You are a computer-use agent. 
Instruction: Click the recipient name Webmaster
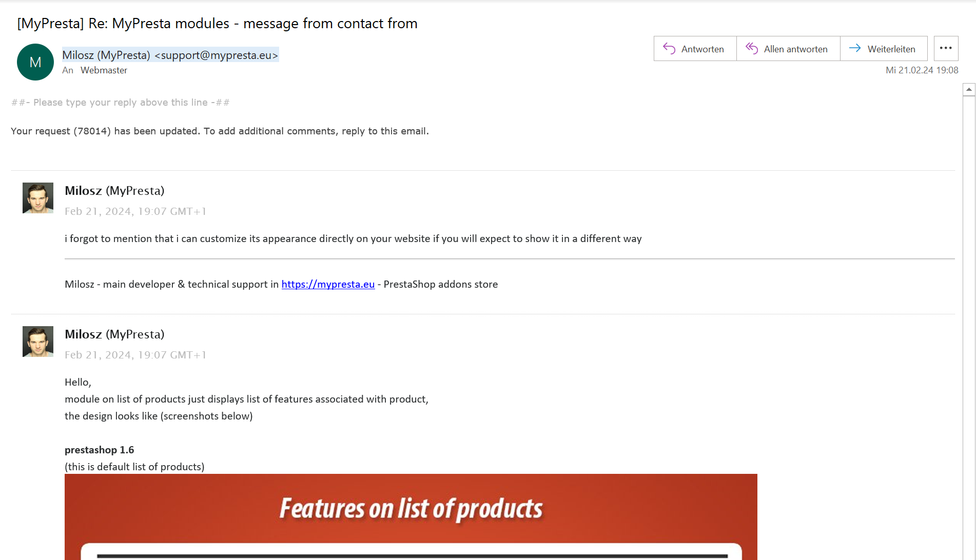click(104, 70)
